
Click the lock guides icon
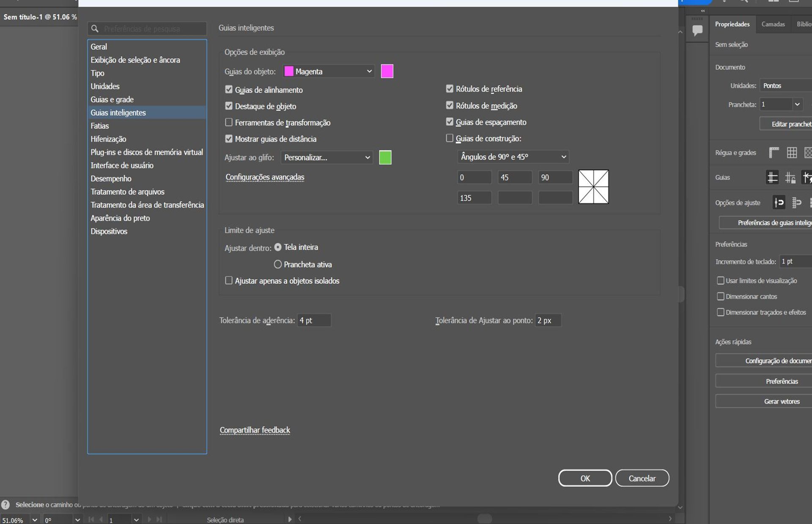(x=790, y=177)
